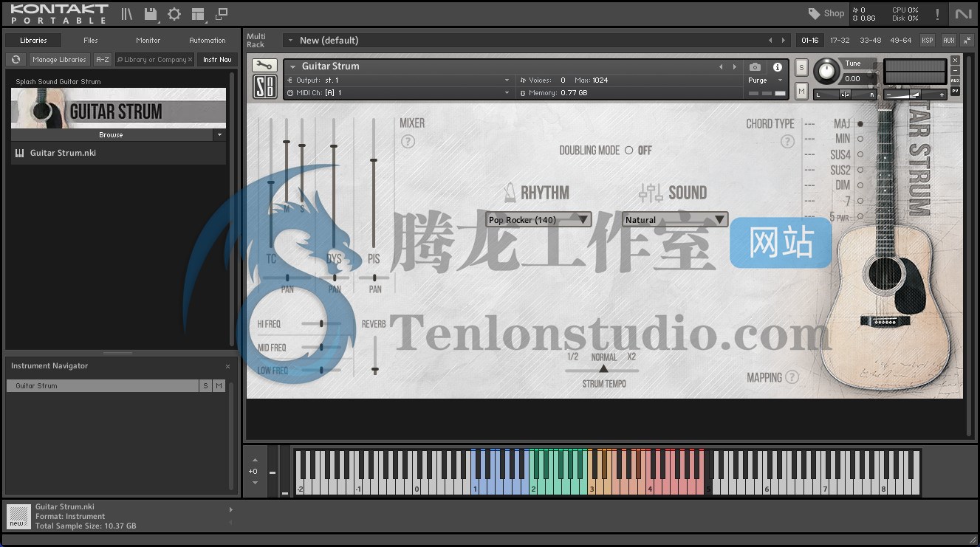The image size is (980, 547).
Task: Mute the instrument with the M button
Action: (x=801, y=91)
